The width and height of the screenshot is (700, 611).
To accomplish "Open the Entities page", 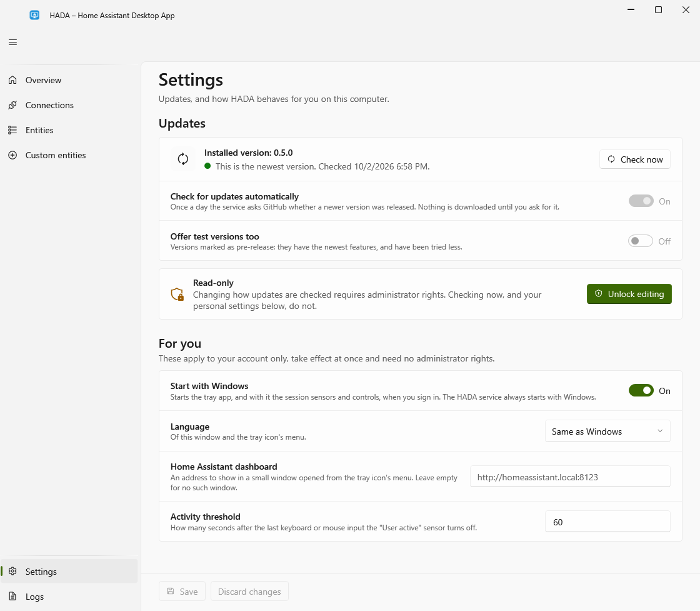I will point(69,130).
